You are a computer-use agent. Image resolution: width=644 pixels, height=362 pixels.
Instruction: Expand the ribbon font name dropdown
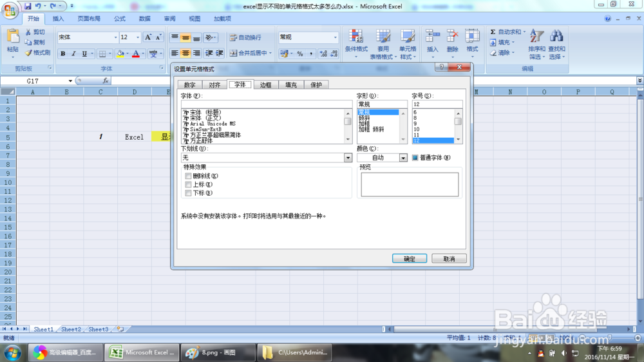[115, 37]
